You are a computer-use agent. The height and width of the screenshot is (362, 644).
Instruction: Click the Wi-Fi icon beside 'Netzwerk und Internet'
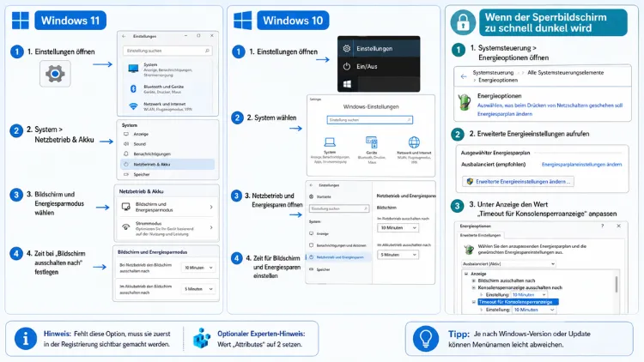(x=133, y=106)
